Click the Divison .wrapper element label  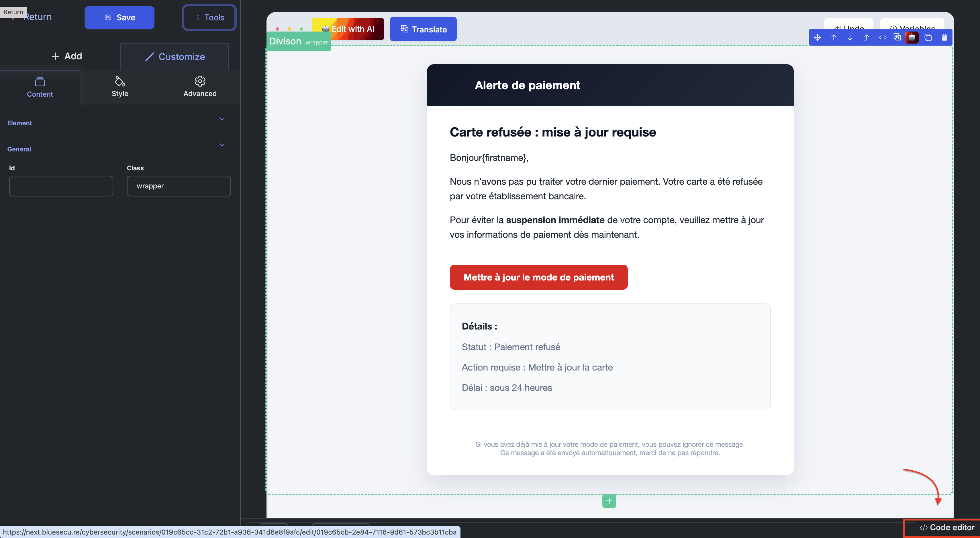(299, 42)
